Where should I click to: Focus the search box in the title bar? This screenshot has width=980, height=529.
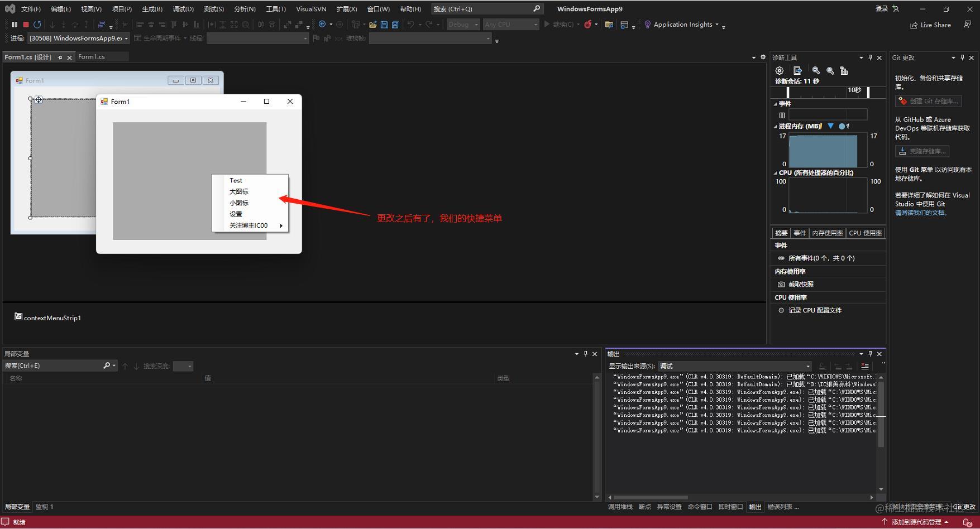[x=487, y=9]
